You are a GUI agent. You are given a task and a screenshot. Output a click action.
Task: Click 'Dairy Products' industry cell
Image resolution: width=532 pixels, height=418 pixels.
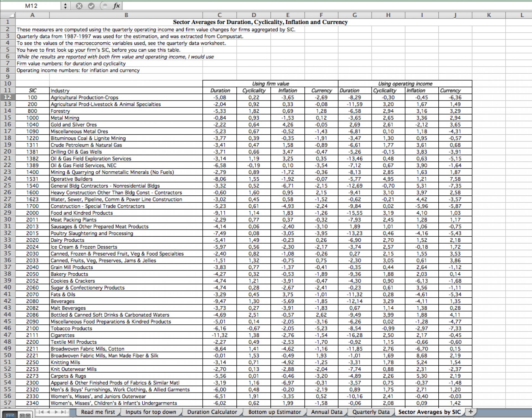126,240
